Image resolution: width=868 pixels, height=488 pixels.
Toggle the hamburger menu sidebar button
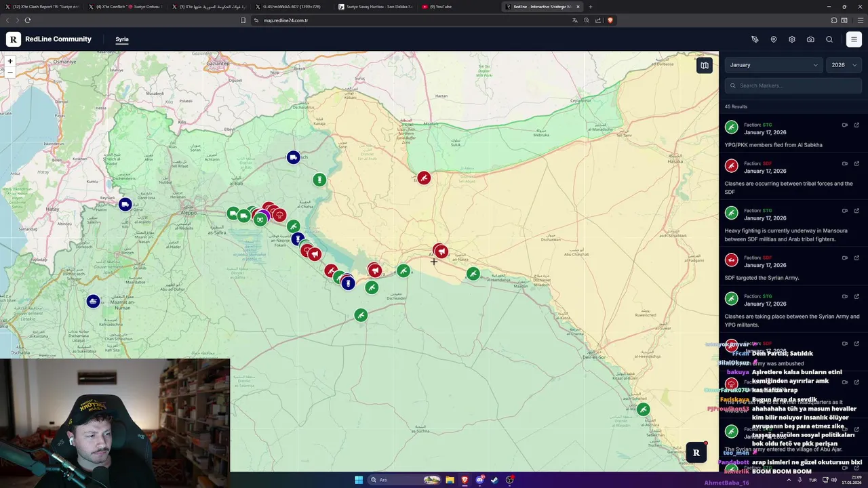pyautogui.click(x=854, y=39)
